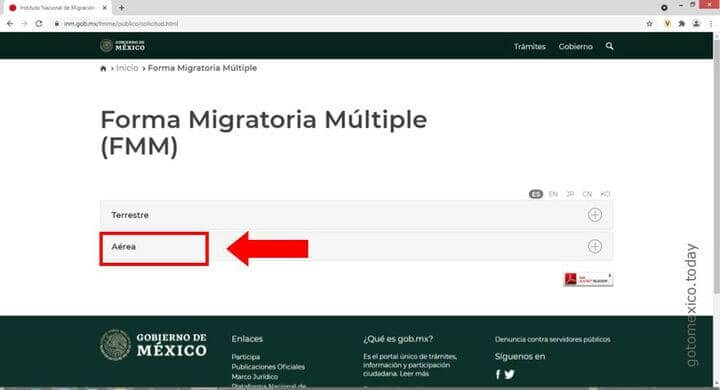Close the Instituto Nacional de Migración tab

105,8
